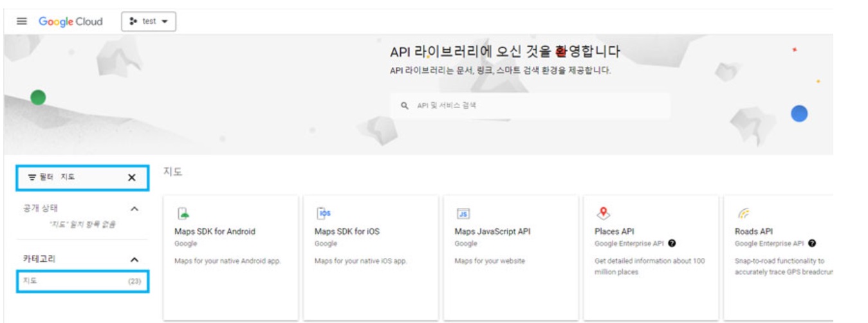Viewport: 868px width, 323px height.
Task: Click the 필터 지도 filter field
Action: [x=83, y=178]
